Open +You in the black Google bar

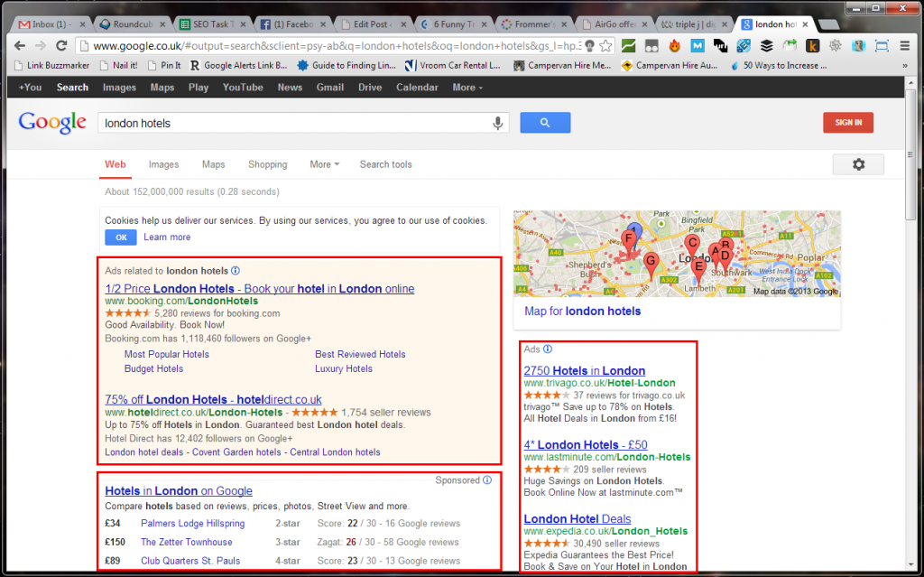pyautogui.click(x=30, y=88)
